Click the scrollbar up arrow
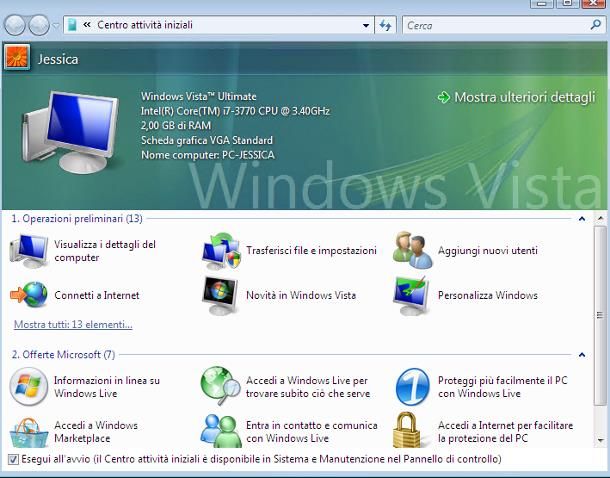 pos(600,218)
